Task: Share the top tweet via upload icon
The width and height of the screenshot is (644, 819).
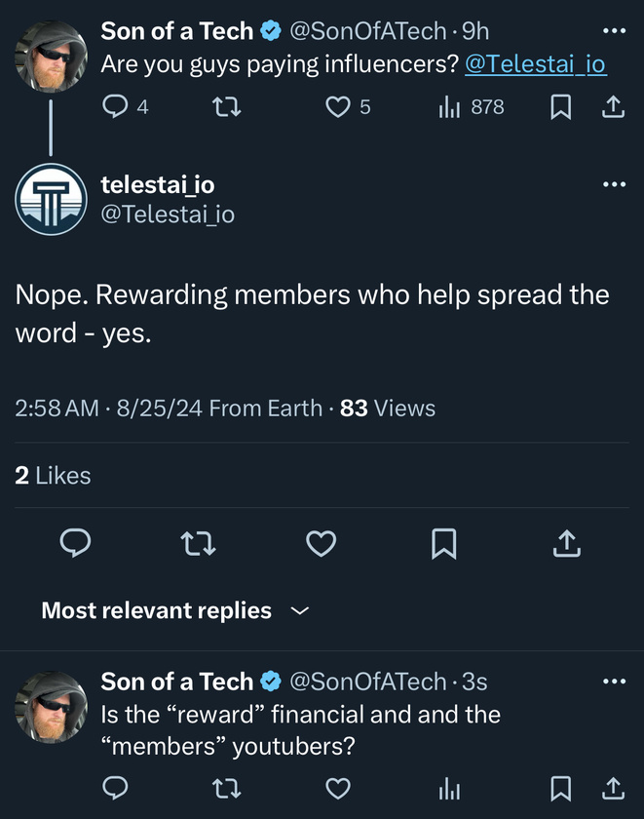Action: (613, 107)
